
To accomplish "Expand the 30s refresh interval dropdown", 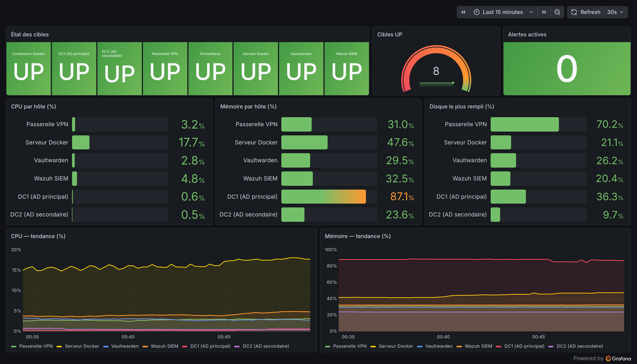I will (x=615, y=12).
